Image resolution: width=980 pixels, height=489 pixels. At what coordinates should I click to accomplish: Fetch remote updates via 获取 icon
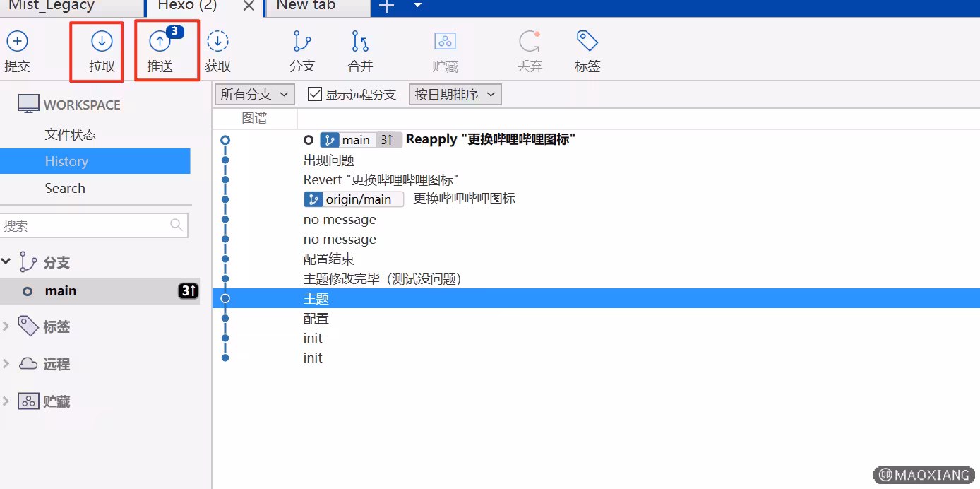point(217,42)
